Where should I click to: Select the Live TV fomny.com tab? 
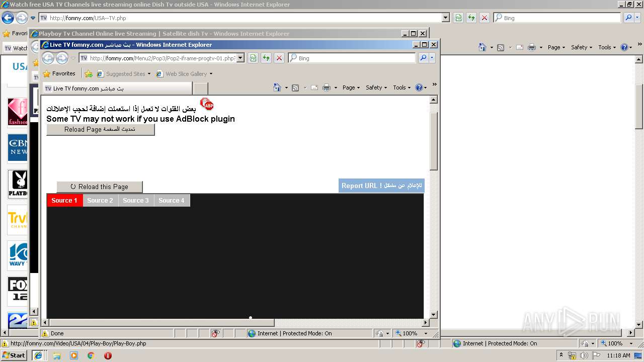117,88
